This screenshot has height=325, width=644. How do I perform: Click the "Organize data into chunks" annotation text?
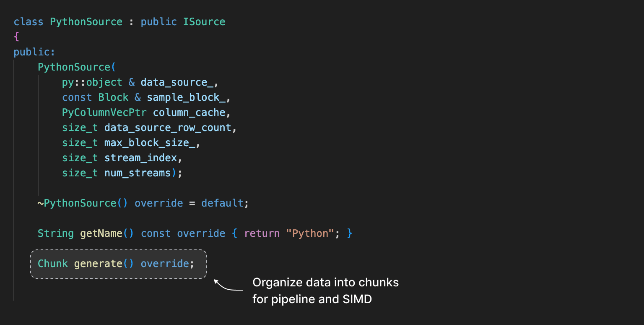(x=325, y=283)
